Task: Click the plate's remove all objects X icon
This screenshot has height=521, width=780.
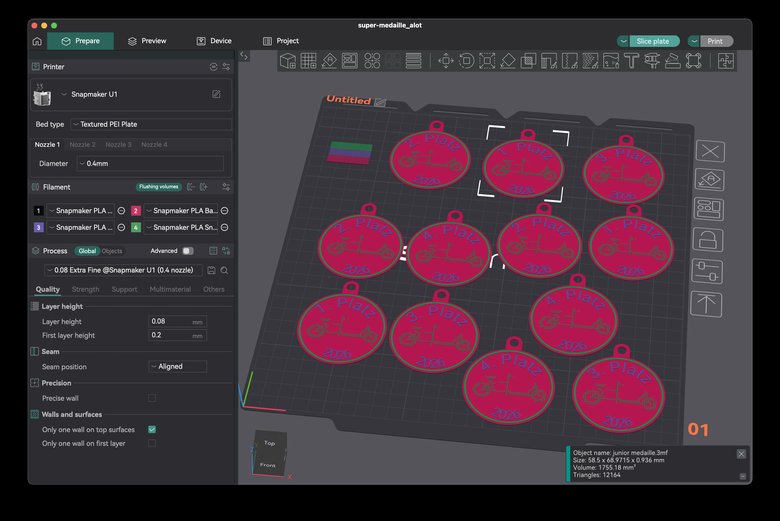Action: click(x=710, y=151)
